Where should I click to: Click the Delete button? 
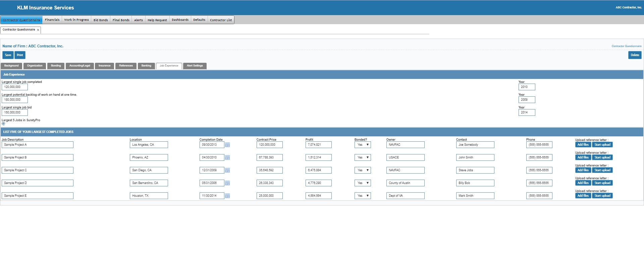coord(635,55)
